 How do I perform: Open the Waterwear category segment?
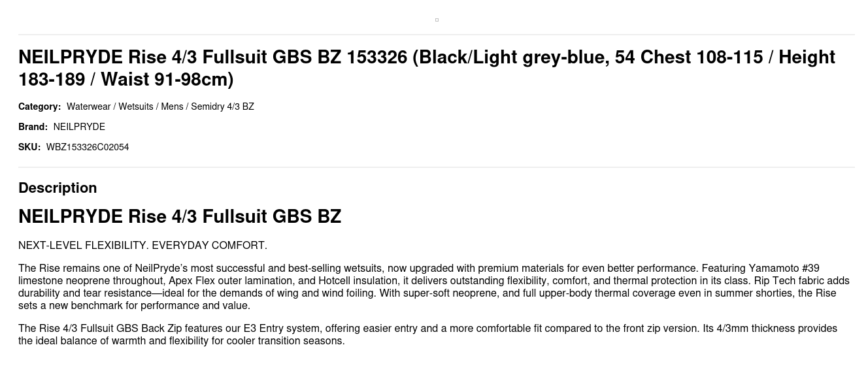coord(88,107)
